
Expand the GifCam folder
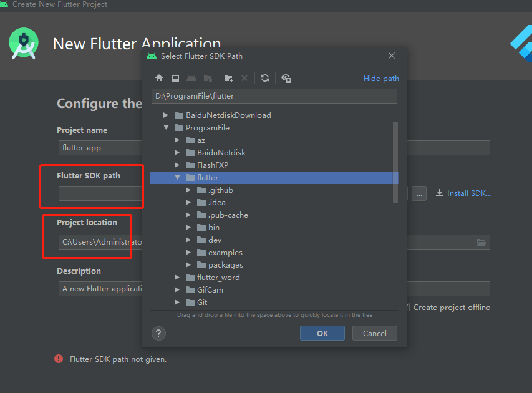click(177, 290)
